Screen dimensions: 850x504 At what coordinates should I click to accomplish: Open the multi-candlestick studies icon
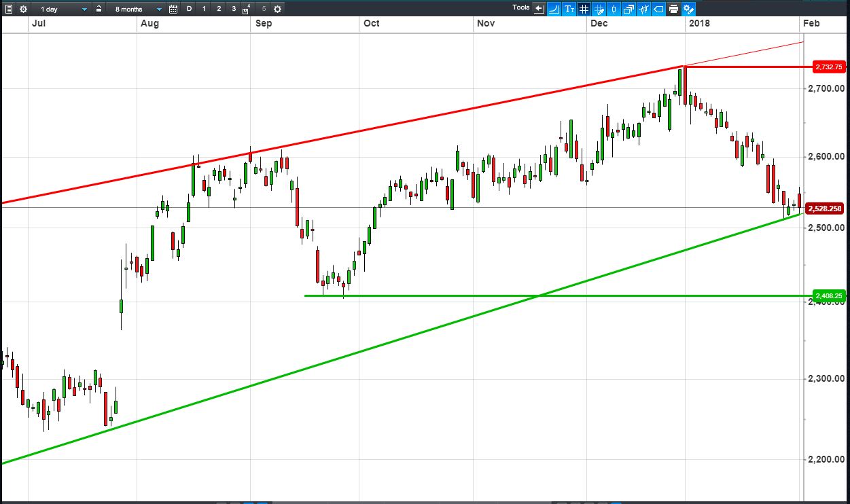[643, 9]
